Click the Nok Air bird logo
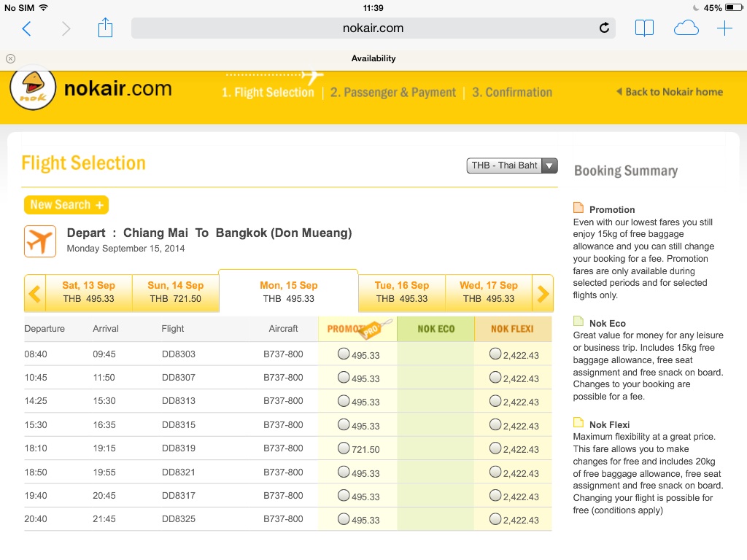Image resolution: width=747 pixels, height=560 pixels. point(33,88)
